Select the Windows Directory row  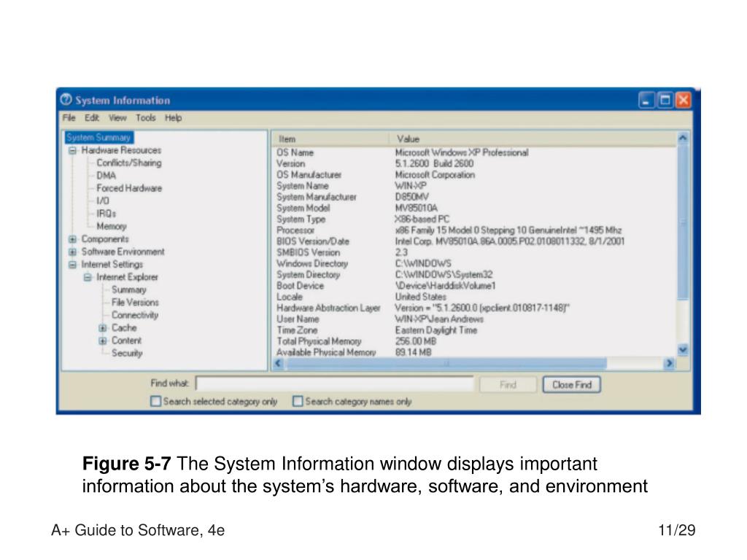point(474,264)
